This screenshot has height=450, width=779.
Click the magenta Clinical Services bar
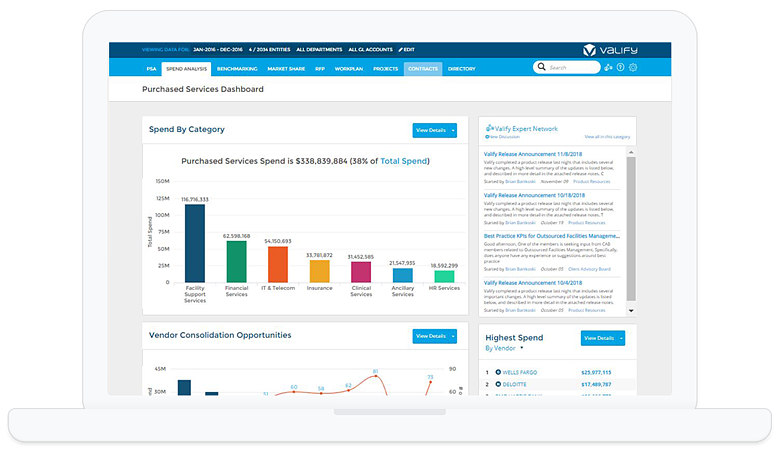tap(361, 272)
